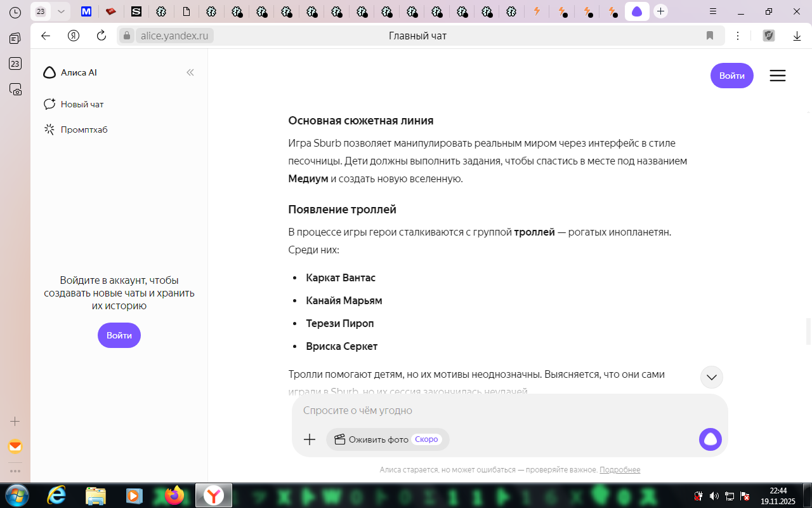Expand the tab list dropdown chevron
The image size is (812, 508).
point(61,11)
